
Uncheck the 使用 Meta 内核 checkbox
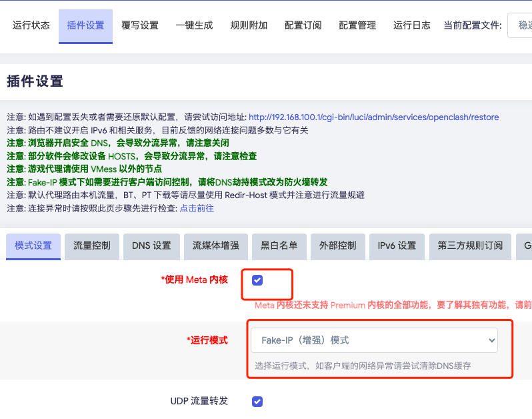pos(257,280)
